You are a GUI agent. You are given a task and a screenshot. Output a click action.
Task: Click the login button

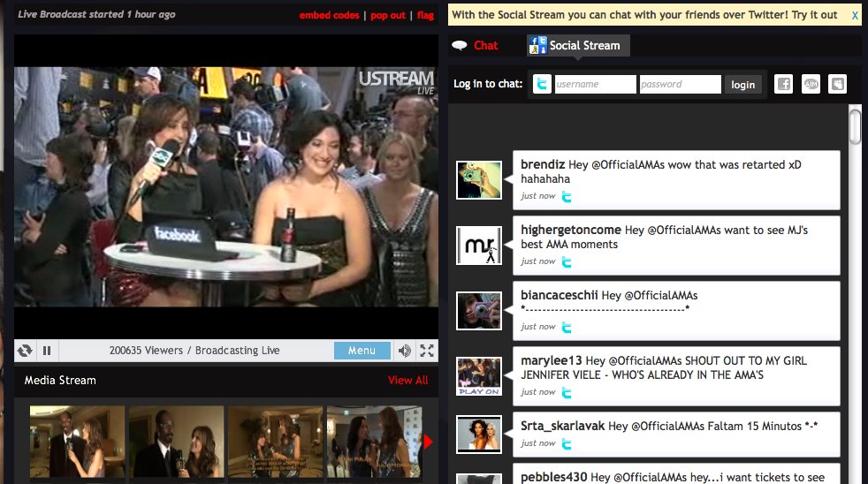742,85
